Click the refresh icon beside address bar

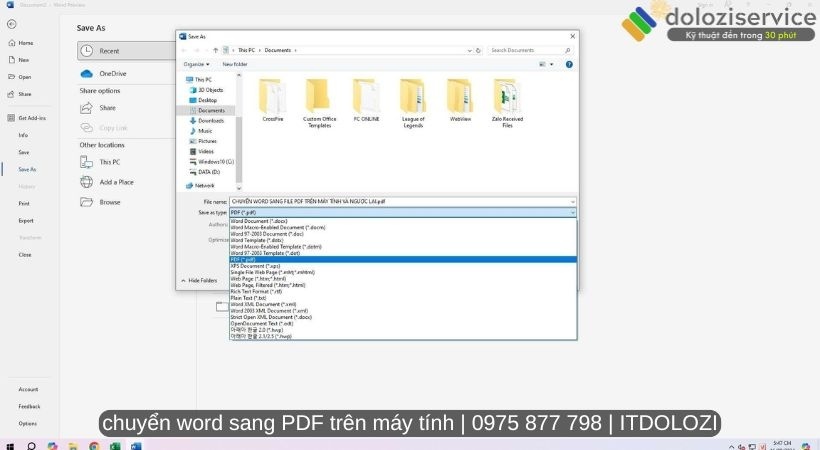pos(478,51)
